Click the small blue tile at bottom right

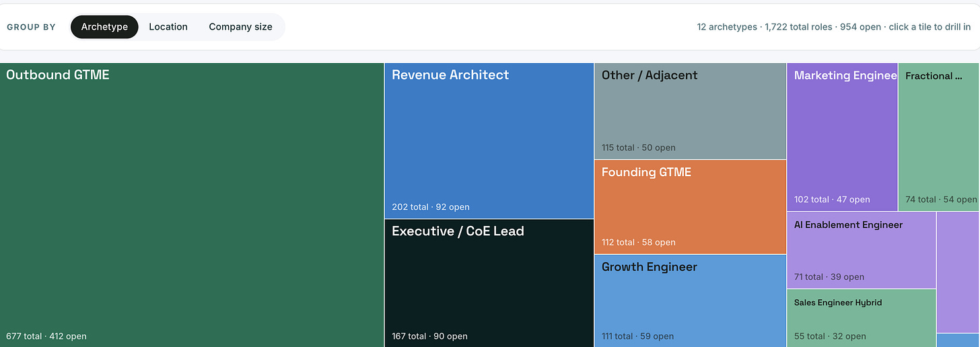click(958, 340)
